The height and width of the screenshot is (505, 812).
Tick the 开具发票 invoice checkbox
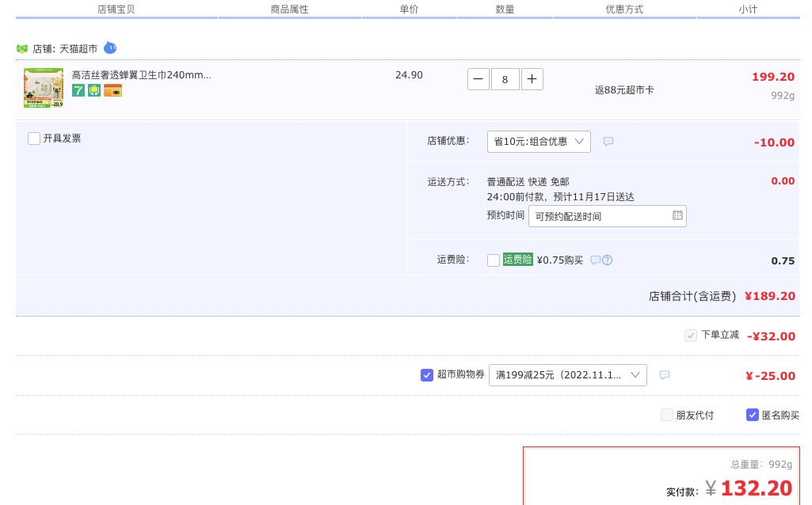(34, 139)
